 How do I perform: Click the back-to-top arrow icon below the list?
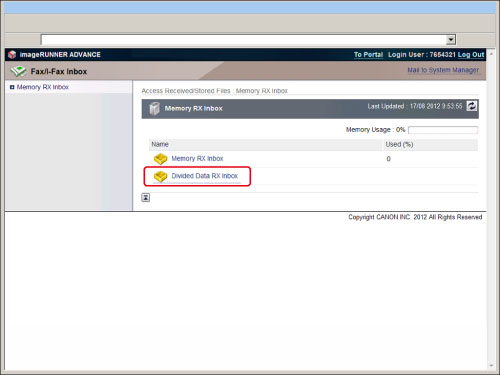(146, 197)
